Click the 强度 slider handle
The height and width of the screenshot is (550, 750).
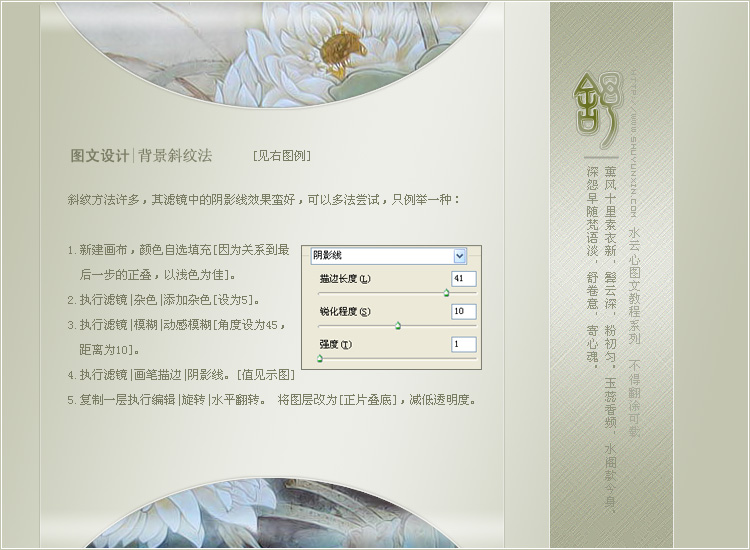point(320,358)
